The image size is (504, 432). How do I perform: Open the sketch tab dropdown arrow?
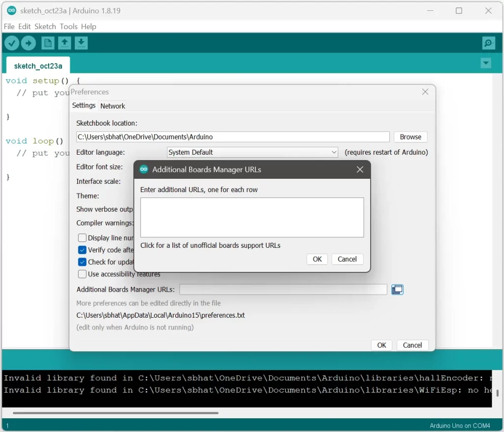(x=486, y=63)
